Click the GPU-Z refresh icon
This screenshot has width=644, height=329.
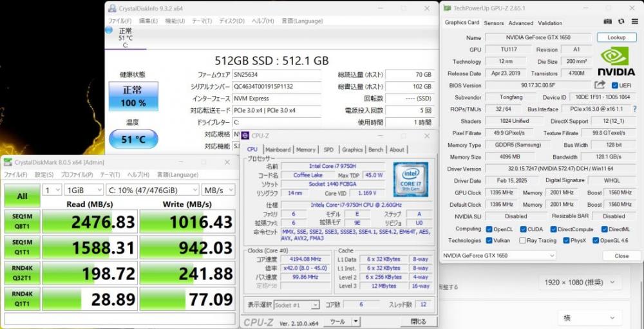pyautogui.click(x=621, y=22)
